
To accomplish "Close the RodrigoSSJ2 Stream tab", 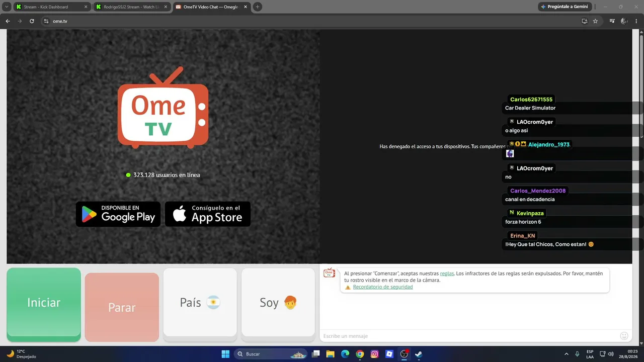I will pos(166,7).
